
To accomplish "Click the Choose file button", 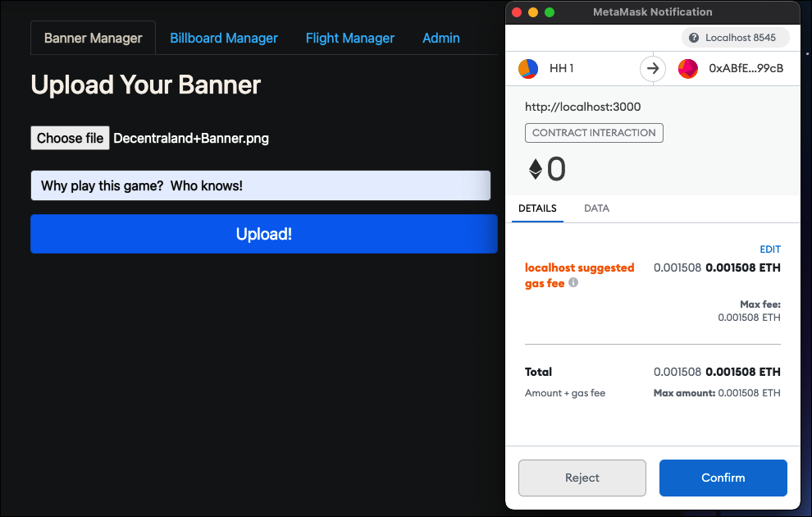I will pos(70,138).
